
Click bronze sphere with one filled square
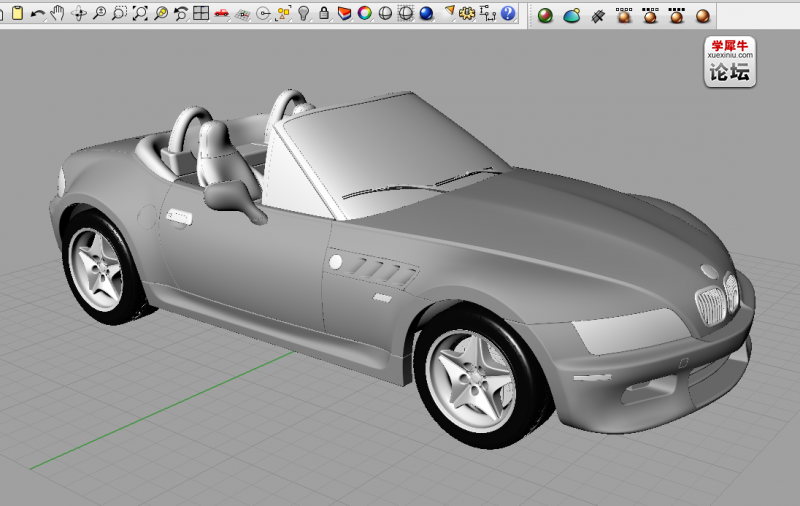[651, 16]
